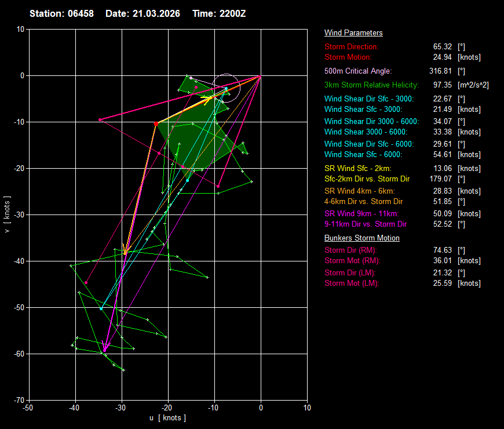Select the 3km Storm Relative Helicity label

(x=371, y=85)
